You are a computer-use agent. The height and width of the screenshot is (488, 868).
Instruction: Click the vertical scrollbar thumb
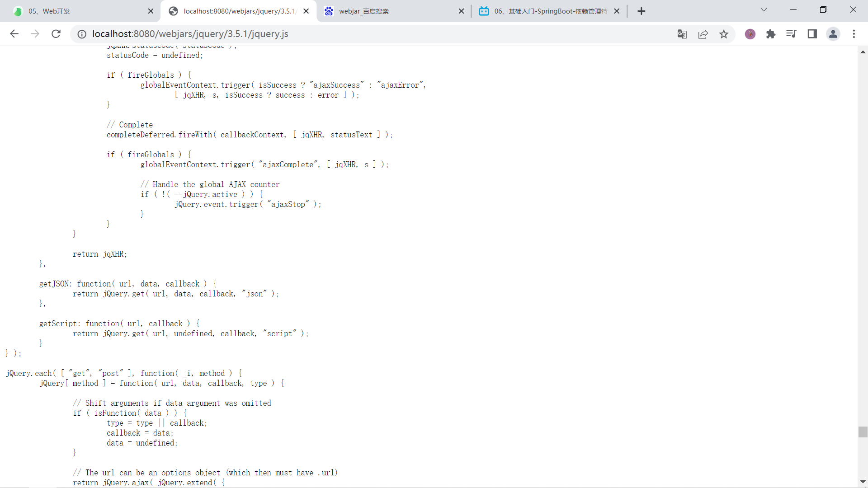(863, 432)
